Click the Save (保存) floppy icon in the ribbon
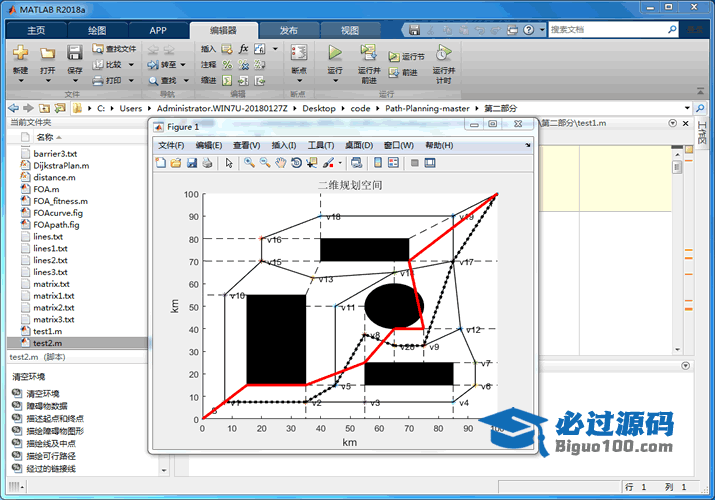The height and width of the screenshot is (500, 715). (x=74, y=53)
